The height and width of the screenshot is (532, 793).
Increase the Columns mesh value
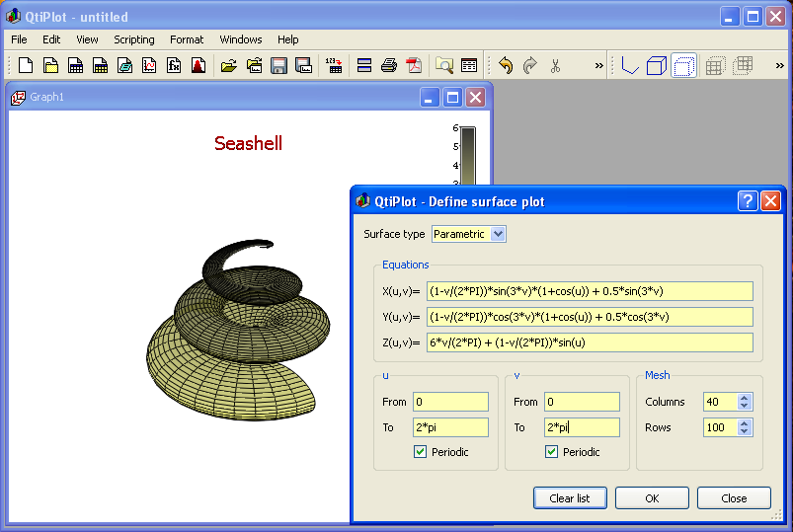click(x=744, y=398)
